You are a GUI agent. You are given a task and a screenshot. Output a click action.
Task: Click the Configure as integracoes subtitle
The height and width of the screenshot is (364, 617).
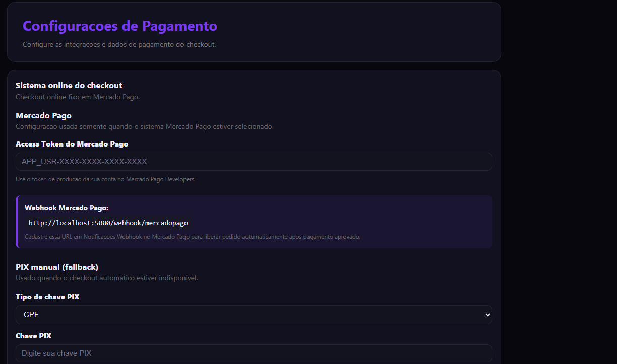tap(119, 45)
